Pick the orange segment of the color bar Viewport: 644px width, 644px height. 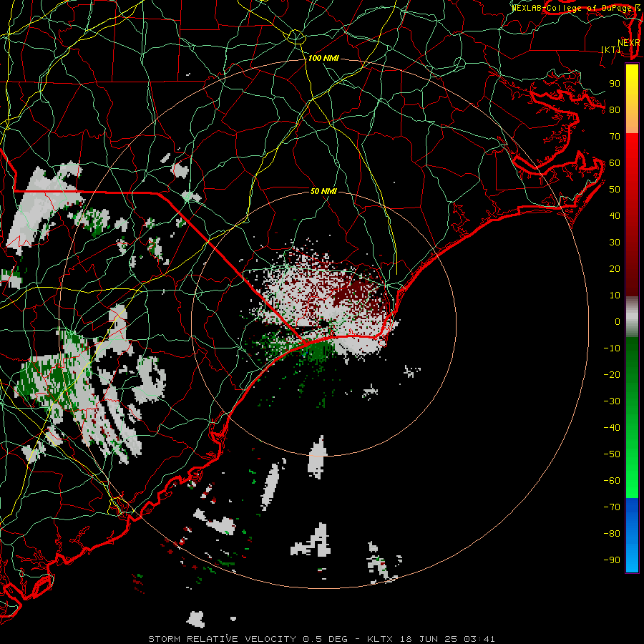point(632,121)
